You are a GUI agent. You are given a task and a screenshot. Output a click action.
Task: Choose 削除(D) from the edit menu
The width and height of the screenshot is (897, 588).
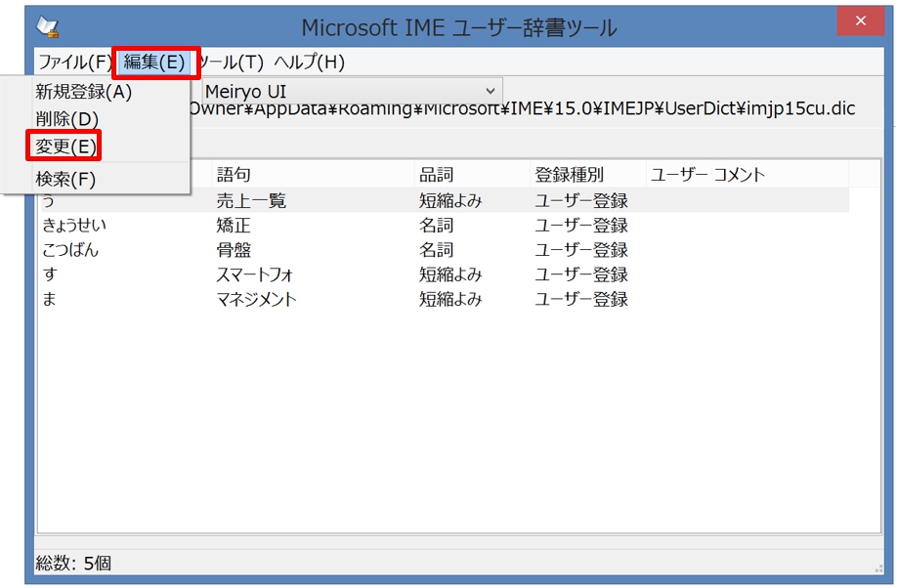[66, 119]
